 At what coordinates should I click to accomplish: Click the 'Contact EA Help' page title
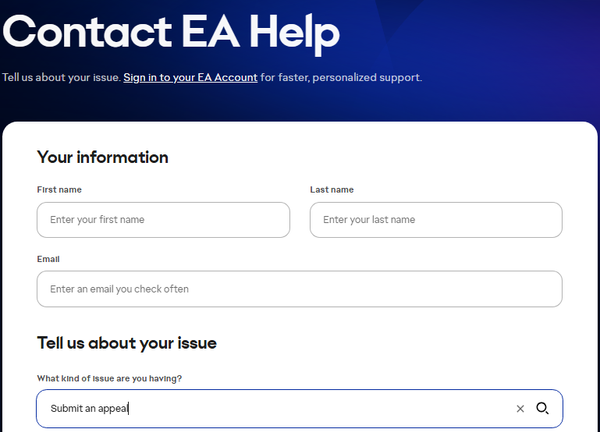click(x=171, y=34)
